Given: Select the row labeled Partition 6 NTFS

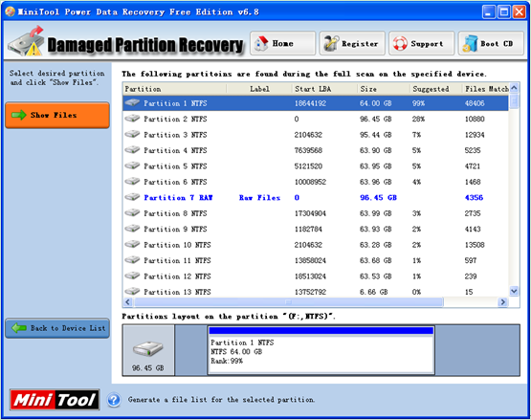Looking at the screenshot, I should coord(316,182).
